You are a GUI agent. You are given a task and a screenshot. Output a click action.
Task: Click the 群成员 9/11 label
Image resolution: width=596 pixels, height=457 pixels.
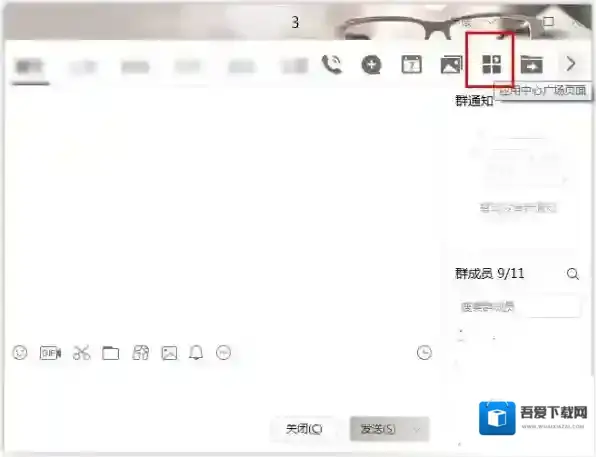tap(490, 273)
